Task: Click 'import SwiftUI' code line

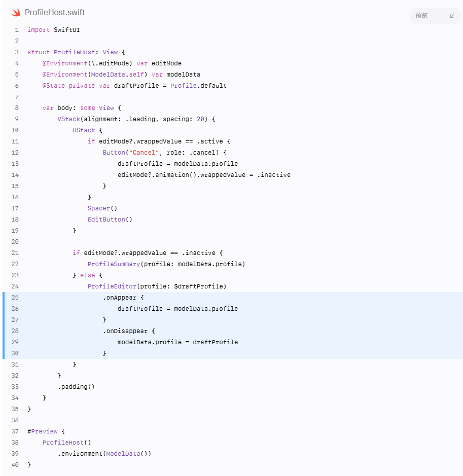Action: tap(53, 30)
